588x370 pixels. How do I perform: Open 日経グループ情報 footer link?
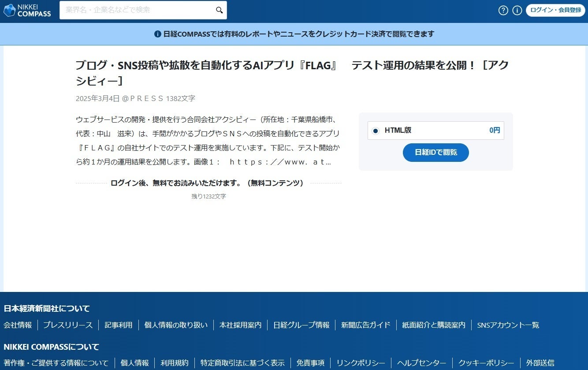pyautogui.click(x=301, y=325)
